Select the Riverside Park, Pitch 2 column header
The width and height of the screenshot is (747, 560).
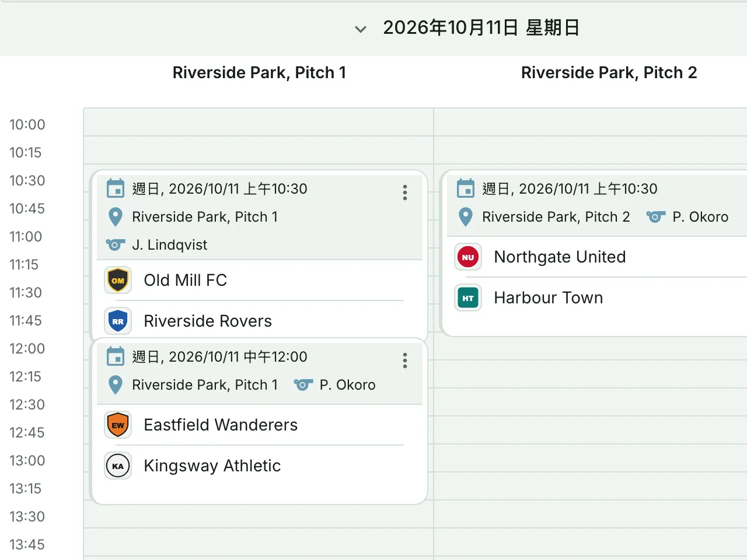click(609, 72)
